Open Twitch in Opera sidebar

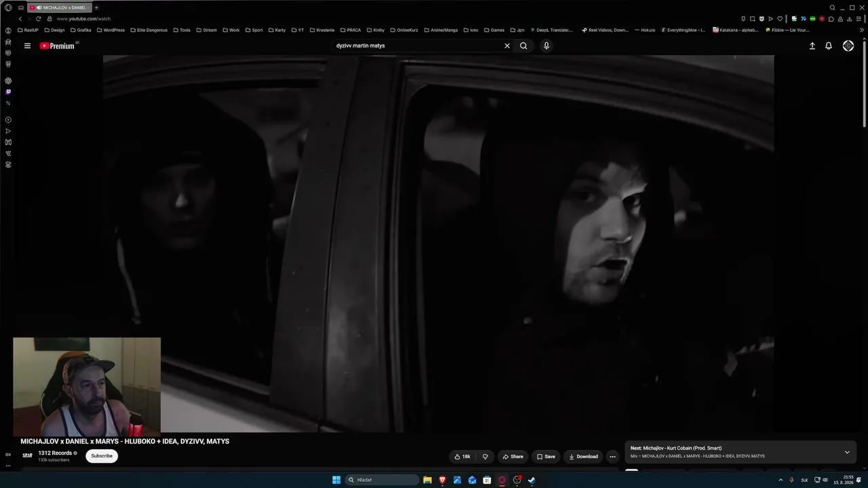click(8, 91)
